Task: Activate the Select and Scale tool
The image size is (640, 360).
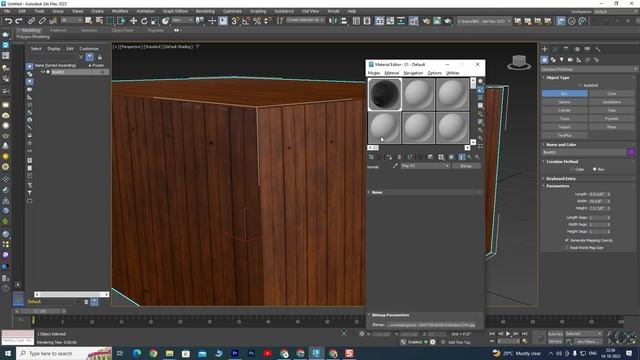Action: point(155,21)
